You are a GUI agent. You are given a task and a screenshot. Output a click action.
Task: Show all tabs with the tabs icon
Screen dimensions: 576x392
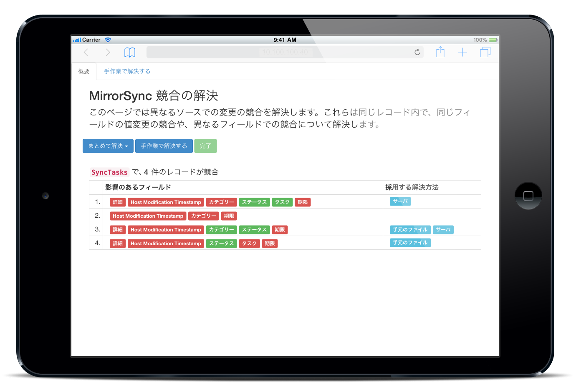pyautogui.click(x=485, y=52)
